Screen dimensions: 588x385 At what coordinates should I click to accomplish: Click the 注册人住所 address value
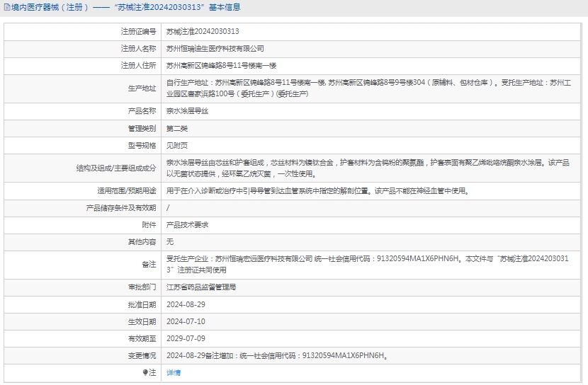click(221, 65)
